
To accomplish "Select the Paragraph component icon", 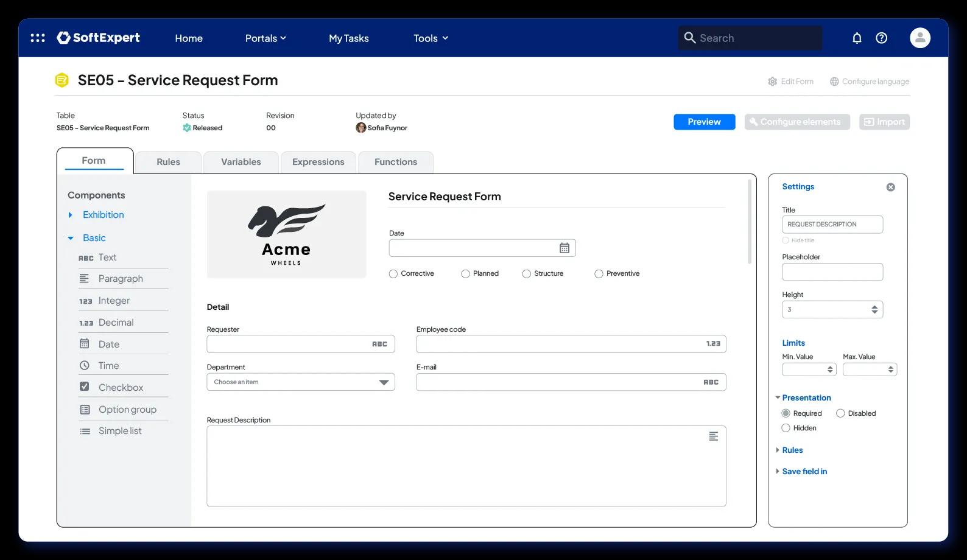I will [84, 278].
